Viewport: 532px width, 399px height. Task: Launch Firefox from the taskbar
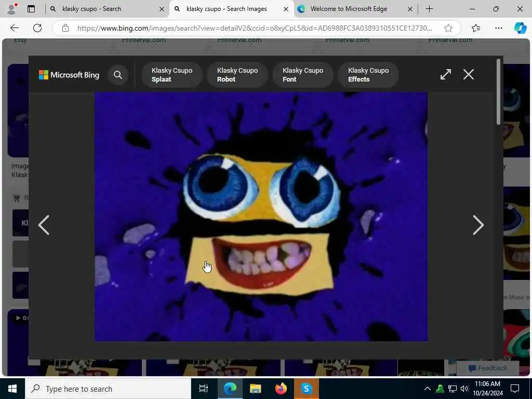(x=281, y=389)
